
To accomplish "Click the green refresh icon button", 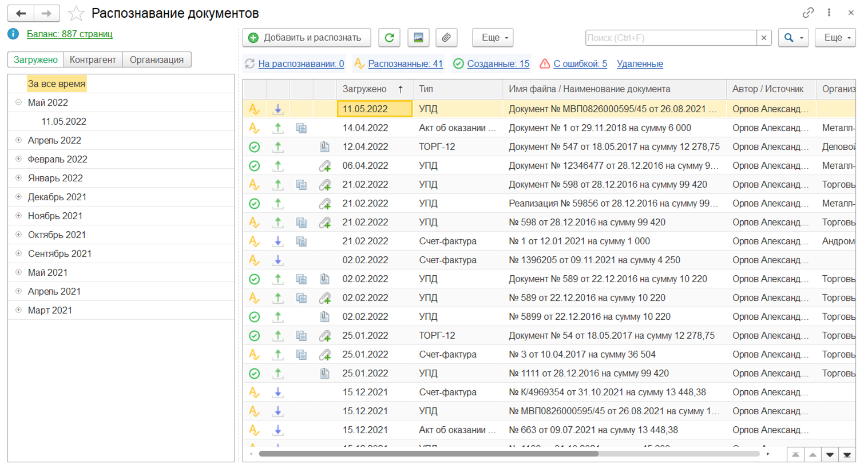I will tap(389, 38).
